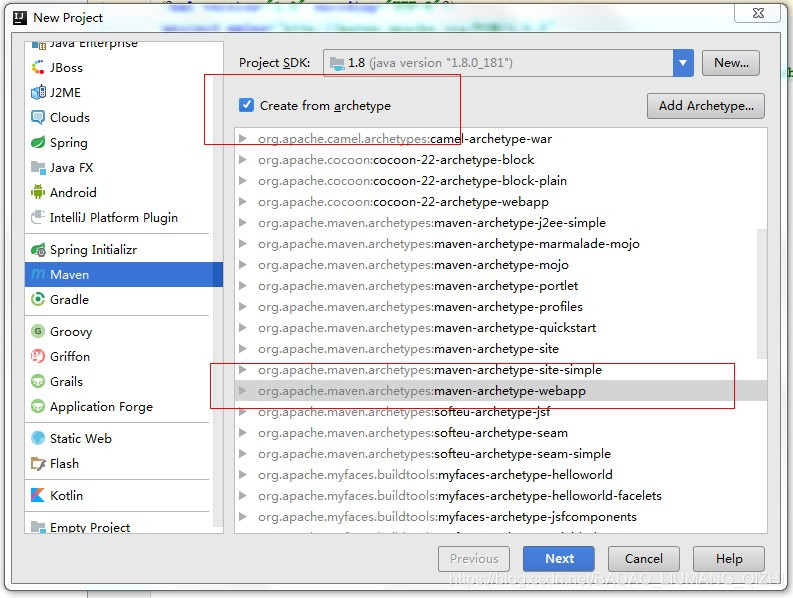Select maven-archetype-site row
The width and height of the screenshot is (793, 598).
501,349
